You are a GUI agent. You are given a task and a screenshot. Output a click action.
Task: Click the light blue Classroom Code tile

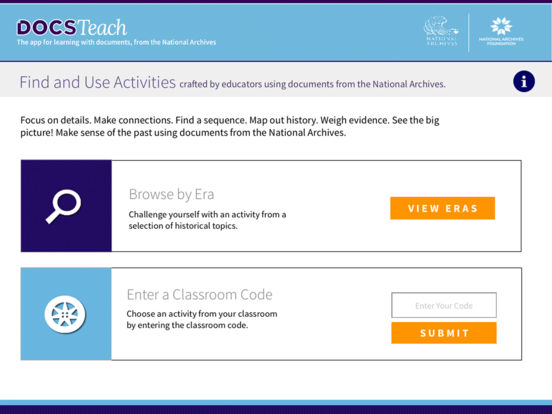(66, 314)
